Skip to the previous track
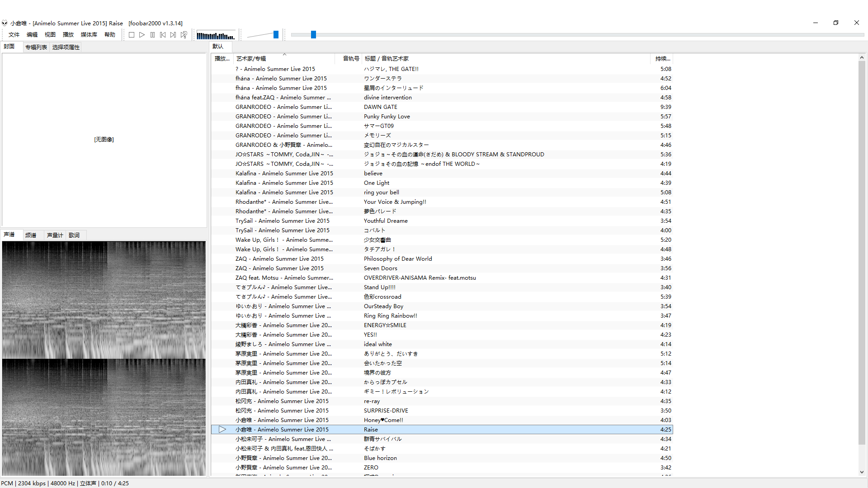 [x=163, y=35]
